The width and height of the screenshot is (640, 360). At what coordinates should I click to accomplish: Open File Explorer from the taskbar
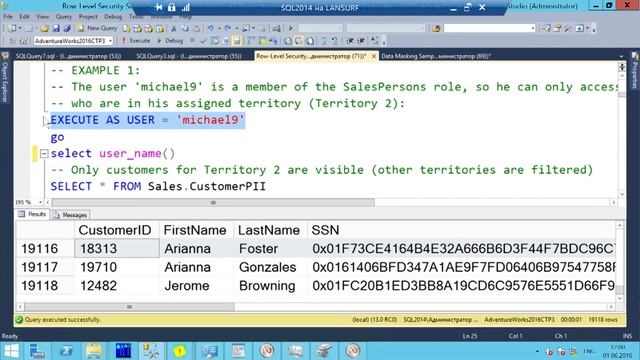94,351
